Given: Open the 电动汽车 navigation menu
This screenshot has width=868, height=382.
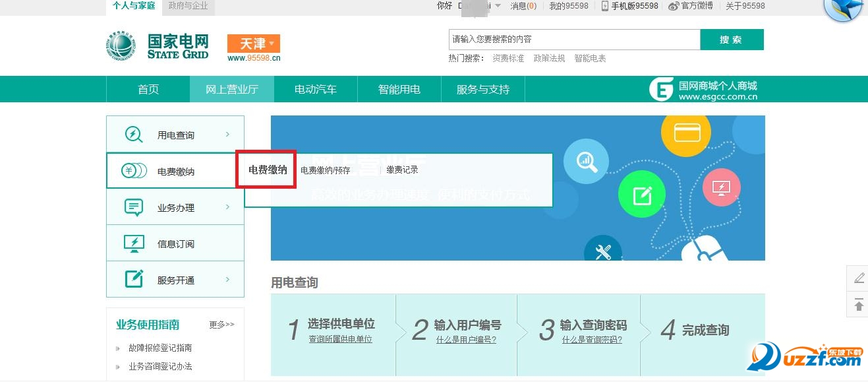Looking at the screenshot, I should point(315,88).
